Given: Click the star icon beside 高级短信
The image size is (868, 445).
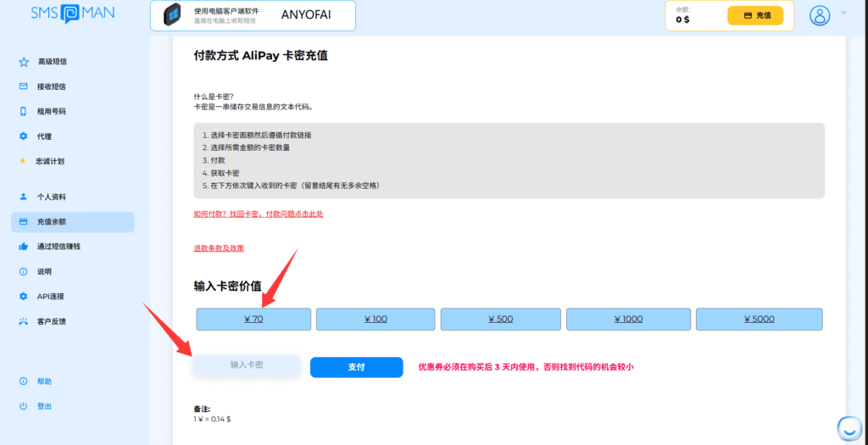Looking at the screenshot, I should point(23,62).
